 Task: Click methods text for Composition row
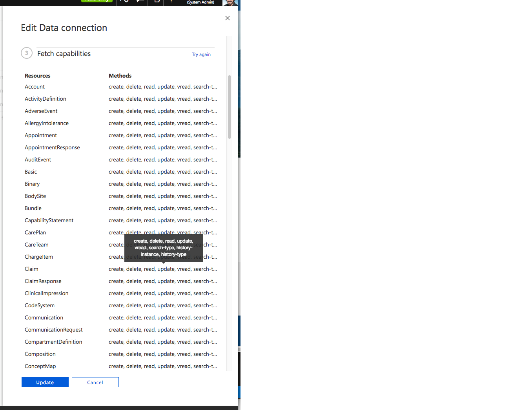click(x=163, y=354)
